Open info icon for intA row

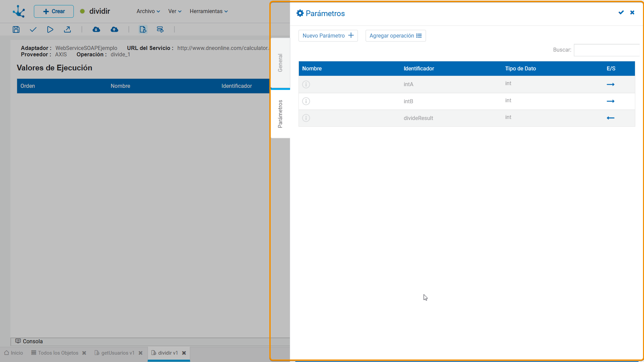click(306, 84)
